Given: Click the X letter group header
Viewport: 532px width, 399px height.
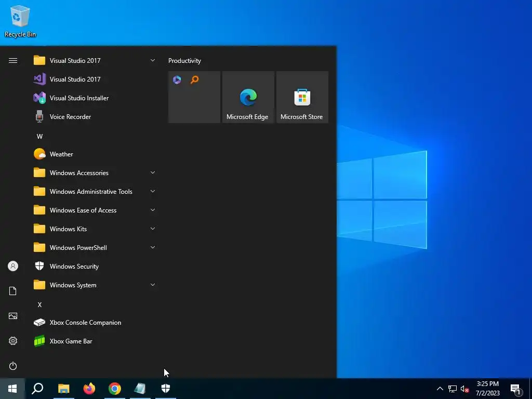Looking at the screenshot, I should pyautogui.click(x=39, y=304).
